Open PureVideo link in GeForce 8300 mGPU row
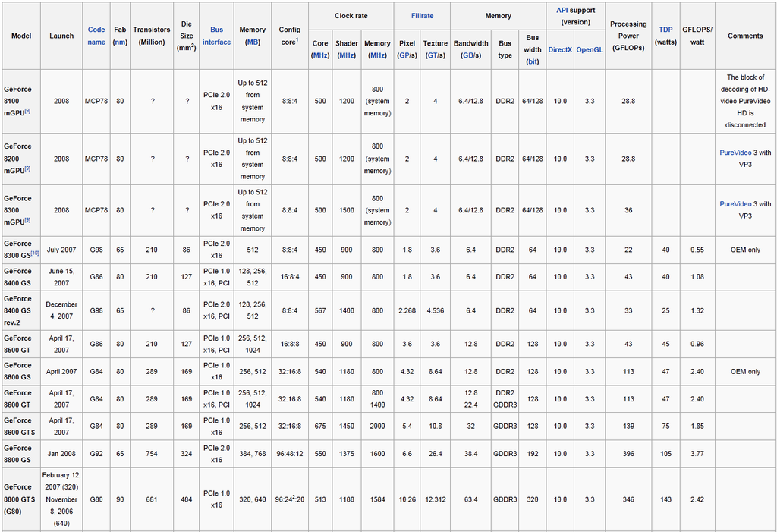This screenshot has width=777, height=532. click(x=735, y=204)
